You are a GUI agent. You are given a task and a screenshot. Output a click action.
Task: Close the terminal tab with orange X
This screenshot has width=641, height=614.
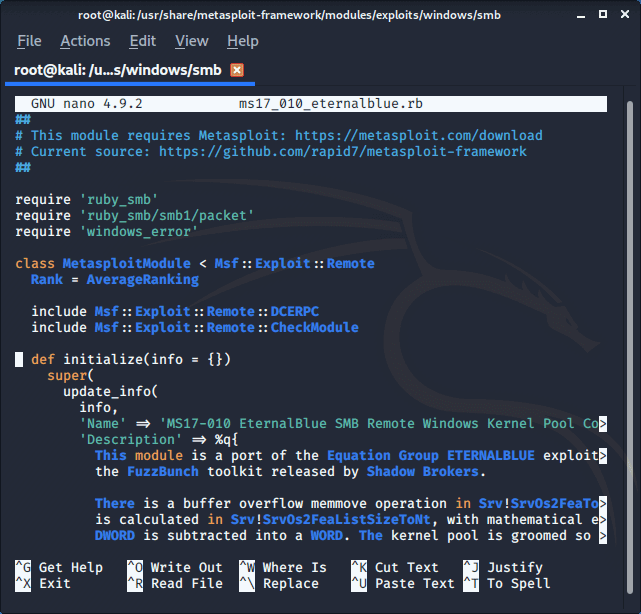click(237, 70)
